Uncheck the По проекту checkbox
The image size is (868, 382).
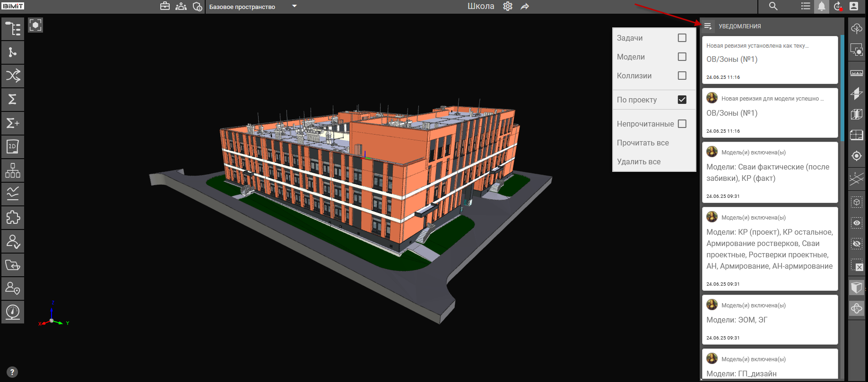tap(682, 100)
